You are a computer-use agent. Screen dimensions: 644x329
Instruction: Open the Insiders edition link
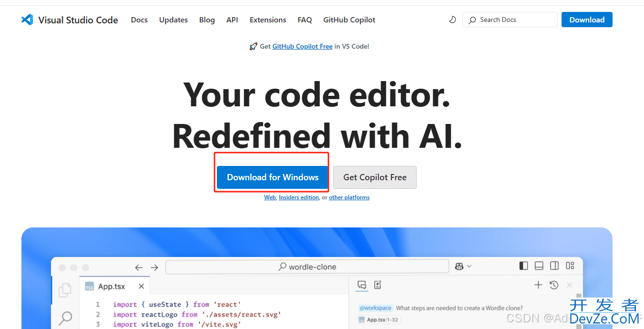point(299,197)
